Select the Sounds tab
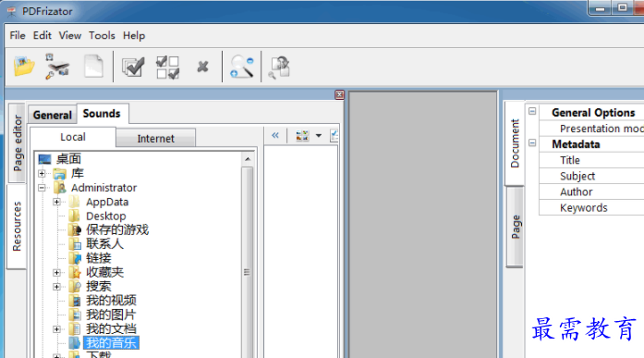Image resolution: width=644 pixels, height=358 pixels. coord(102,114)
